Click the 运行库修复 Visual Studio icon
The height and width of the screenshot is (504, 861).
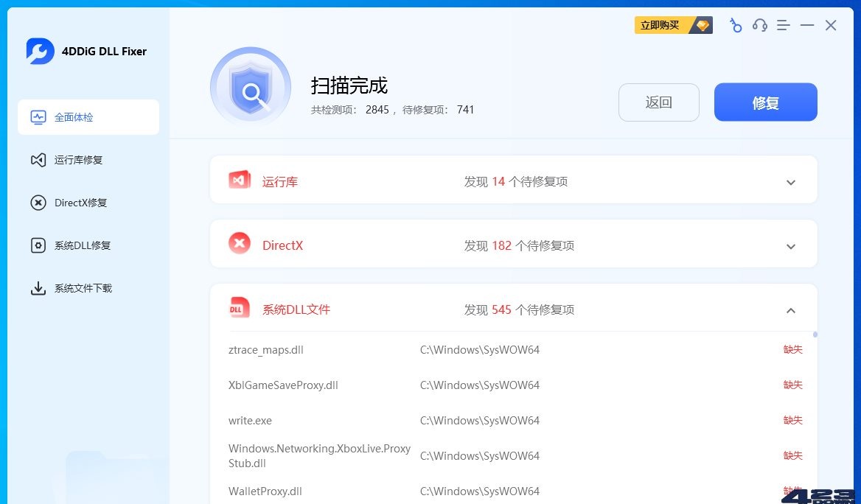38,160
